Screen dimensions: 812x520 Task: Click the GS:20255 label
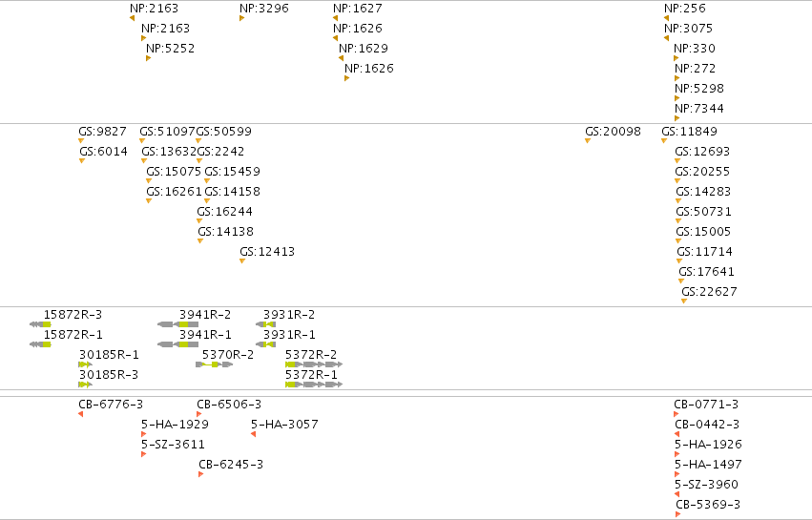point(702,172)
